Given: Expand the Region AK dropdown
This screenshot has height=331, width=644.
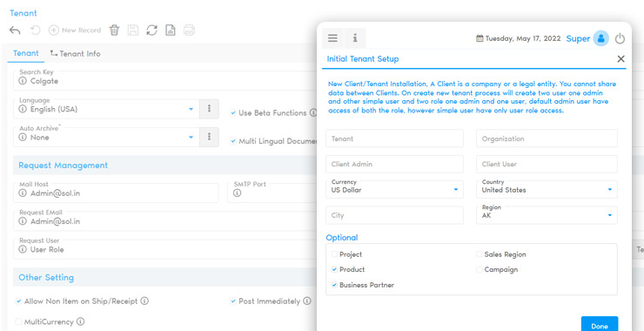Looking at the screenshot, I should [547, 215].
